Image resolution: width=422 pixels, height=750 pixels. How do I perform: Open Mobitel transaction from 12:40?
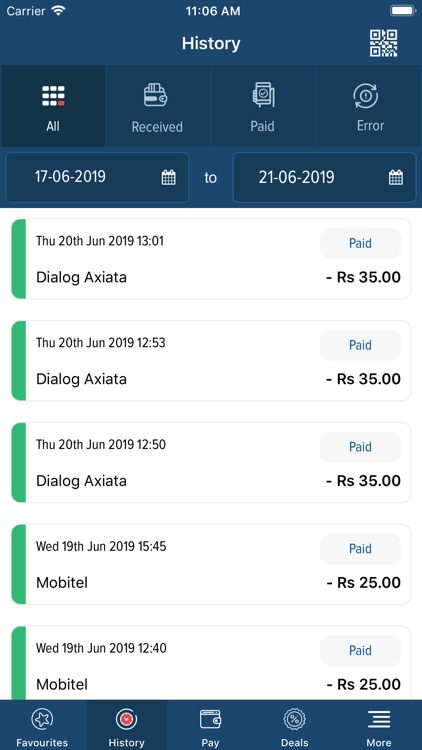pyautogui.click(x=211, y=664)
